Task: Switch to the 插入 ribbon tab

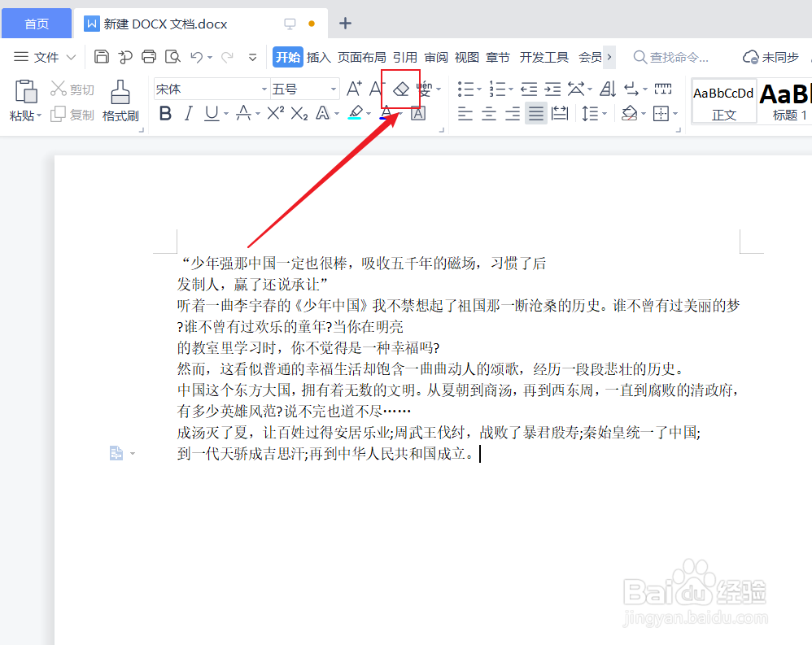Action: pyautogui.click(x=318, y=57)
